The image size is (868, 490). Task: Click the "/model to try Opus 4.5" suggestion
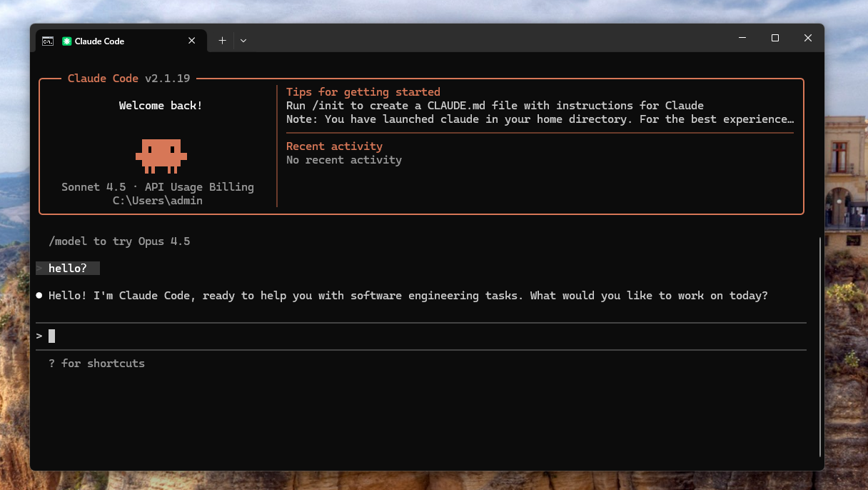[x=119, y=241]
